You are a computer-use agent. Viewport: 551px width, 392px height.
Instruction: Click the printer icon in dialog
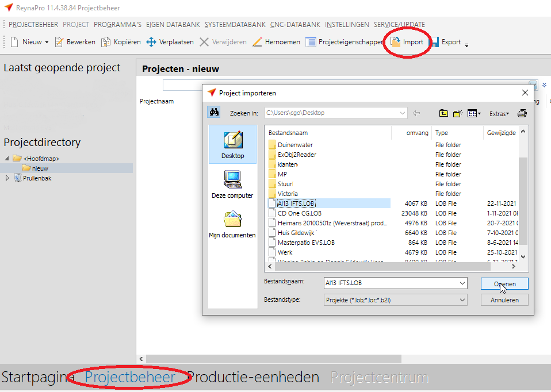click(x=522, y=113)
